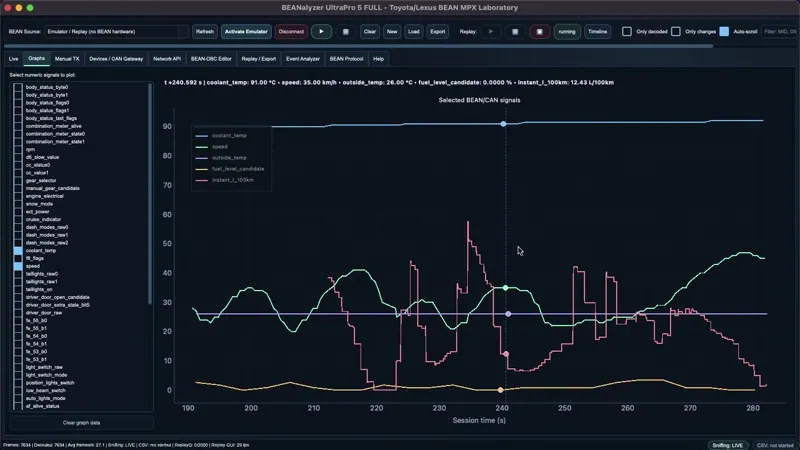Check the body_status_byte0 signal checkbox

tap(18, 87)
